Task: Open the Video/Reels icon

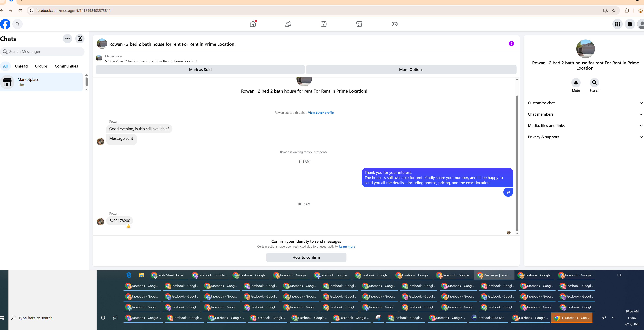Action: [323, 24]
